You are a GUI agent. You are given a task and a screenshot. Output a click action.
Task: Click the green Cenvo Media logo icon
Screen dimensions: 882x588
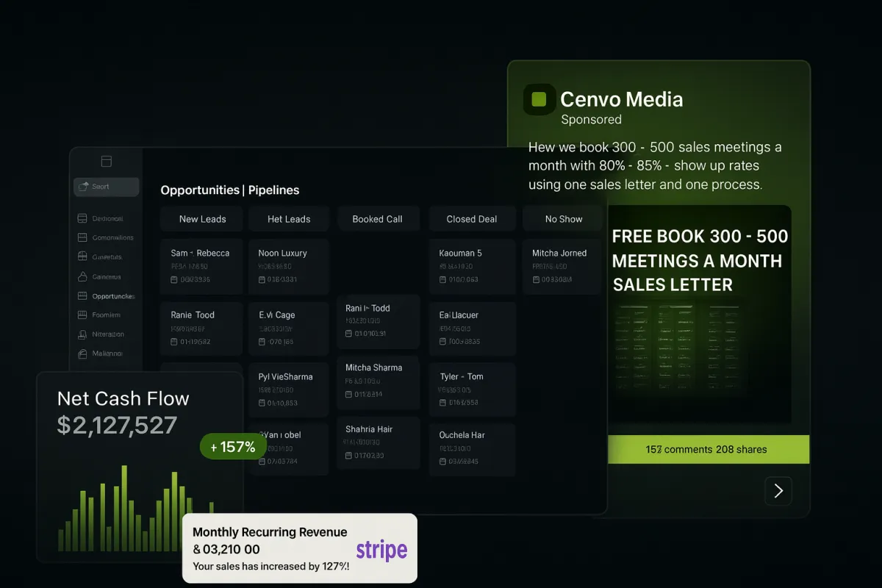[x=539, y=100]
